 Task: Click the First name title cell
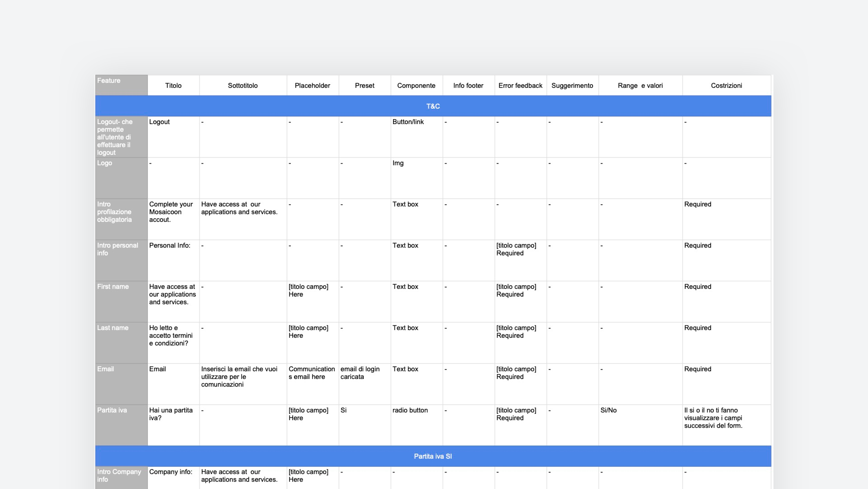point(173,302)
